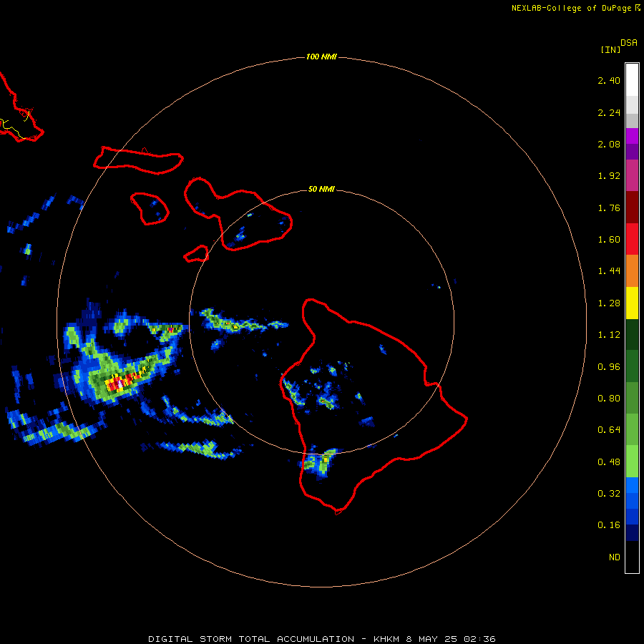Click the 0.80 legend value

pos(609,399)
